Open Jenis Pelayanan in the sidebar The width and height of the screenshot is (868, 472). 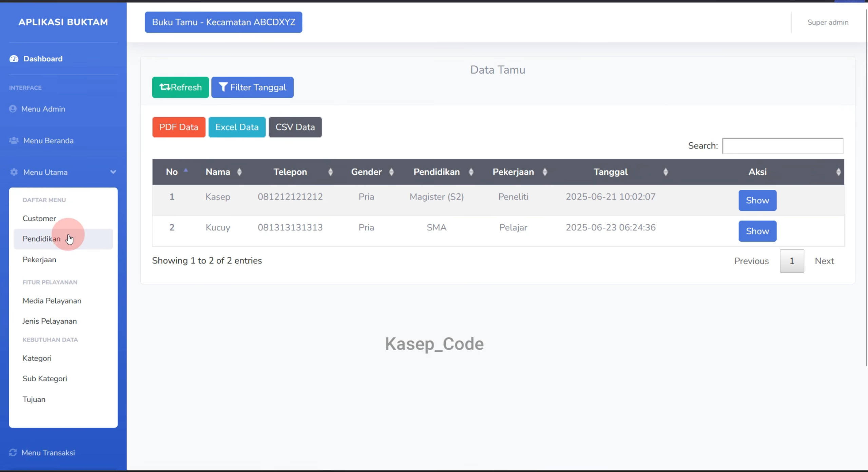pos(63,321)
